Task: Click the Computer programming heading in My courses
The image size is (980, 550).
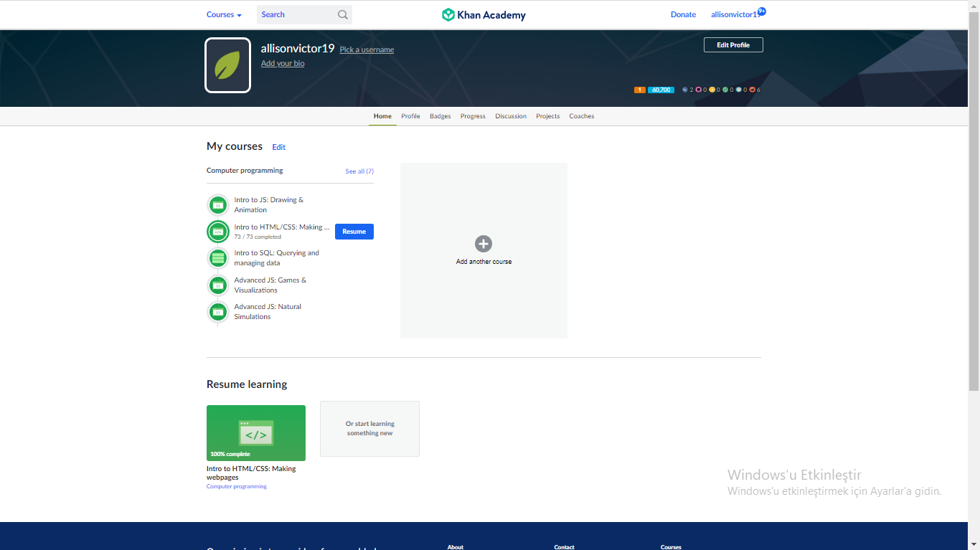Action: click(245, 171)
